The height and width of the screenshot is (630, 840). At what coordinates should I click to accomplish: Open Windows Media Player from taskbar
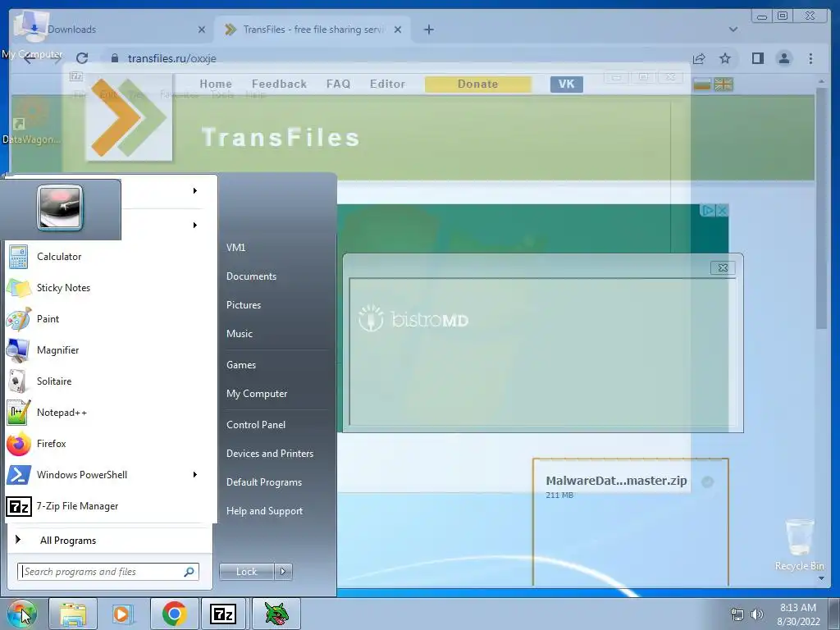pos(122,614)
